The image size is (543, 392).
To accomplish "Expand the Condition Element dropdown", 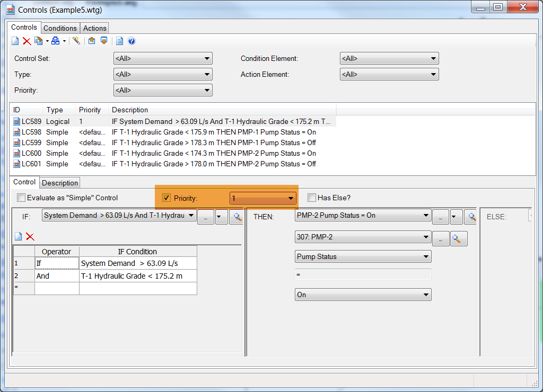I will coord(389,59).
